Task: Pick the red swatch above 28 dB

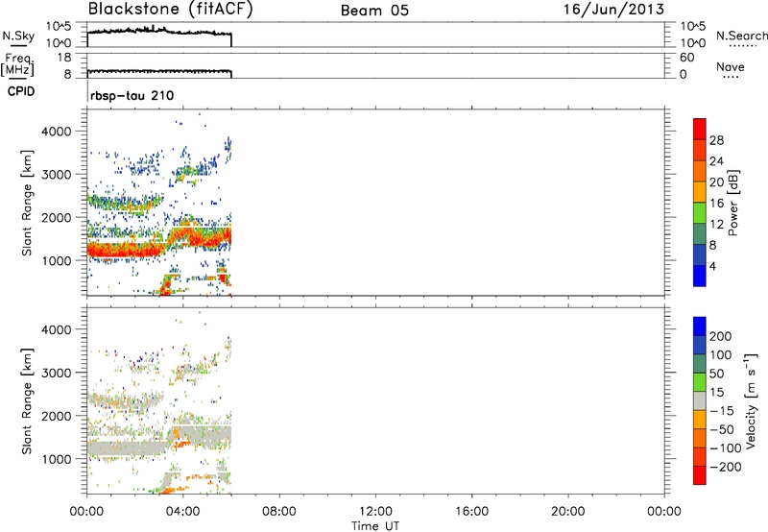Action: [700, 129]
